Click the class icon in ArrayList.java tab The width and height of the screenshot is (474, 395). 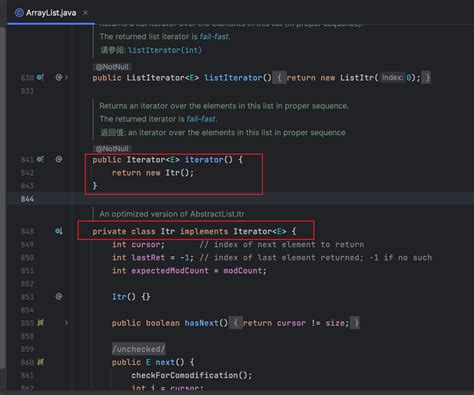[x=19, y=13]
